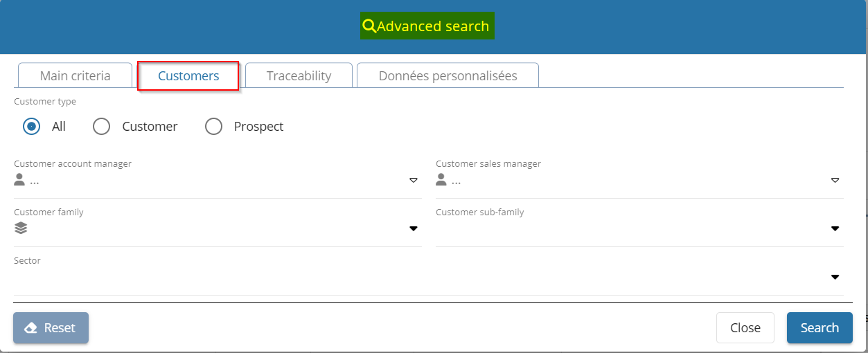
Task: Click the Close button
Action: point(745,328)
